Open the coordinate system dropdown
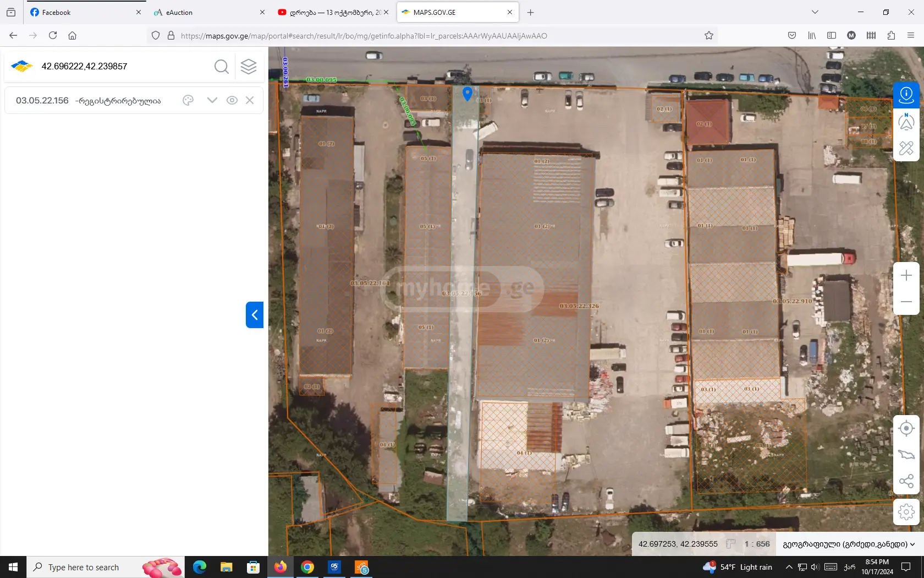The width and height of the screenshot is (924, 578). point(849,544)
